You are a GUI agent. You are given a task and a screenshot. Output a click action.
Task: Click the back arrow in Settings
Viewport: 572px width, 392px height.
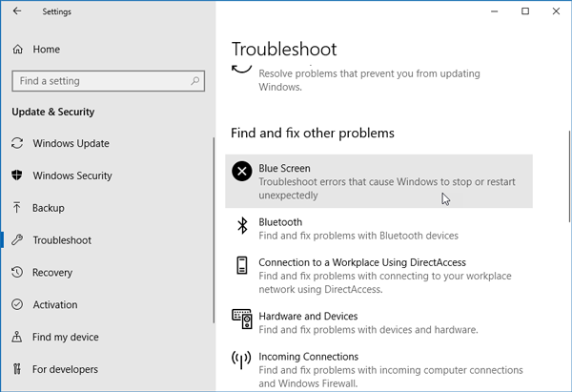click(x=17, y=11)
